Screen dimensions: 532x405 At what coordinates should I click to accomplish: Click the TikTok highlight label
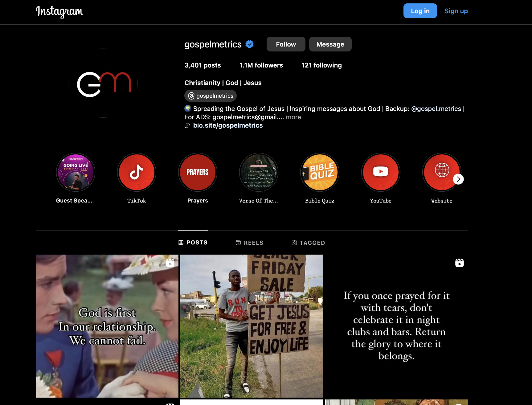pos(137,201)
